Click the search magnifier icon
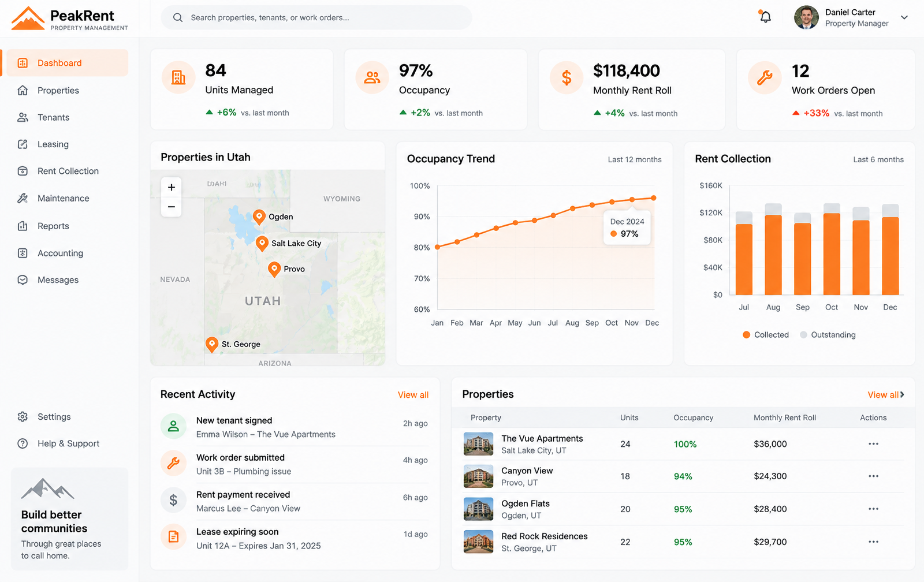Screen dimensions: 924x582 tap(178, 17)
